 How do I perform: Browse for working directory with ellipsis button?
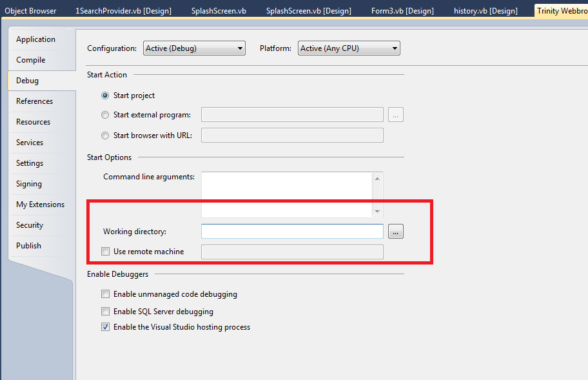(395, 232)
